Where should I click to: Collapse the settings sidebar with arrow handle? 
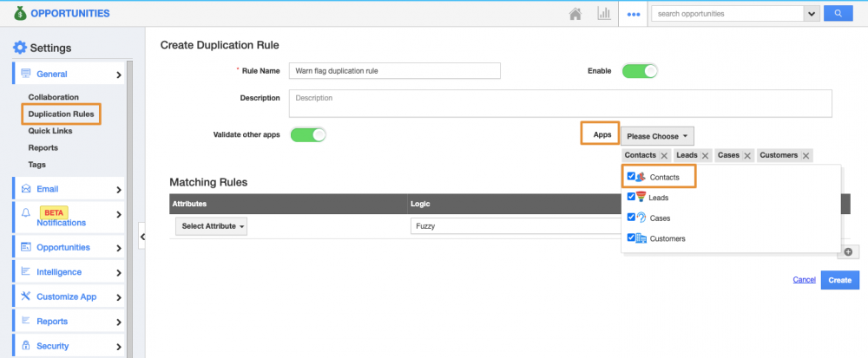tap(142, 234)
